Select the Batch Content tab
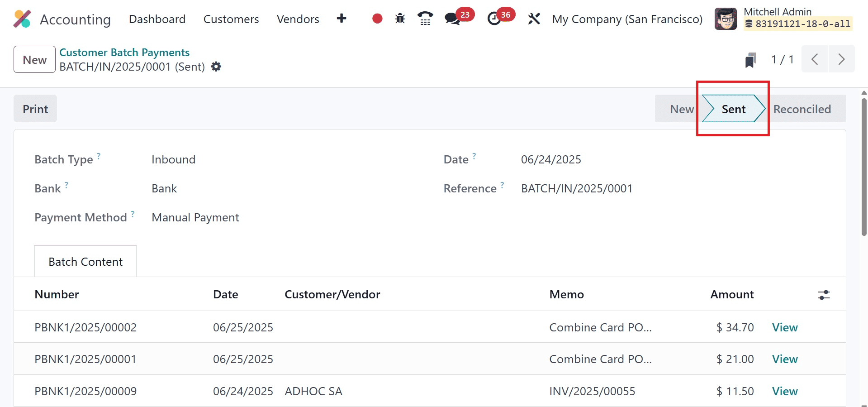The height and width of the screenshot is (407, 868). click(85, 262)
